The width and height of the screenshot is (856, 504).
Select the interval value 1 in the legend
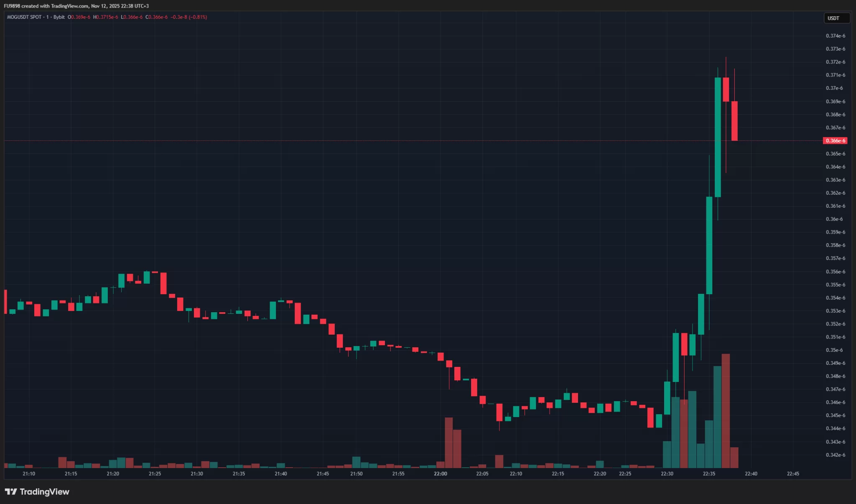(x=47, y=18)
